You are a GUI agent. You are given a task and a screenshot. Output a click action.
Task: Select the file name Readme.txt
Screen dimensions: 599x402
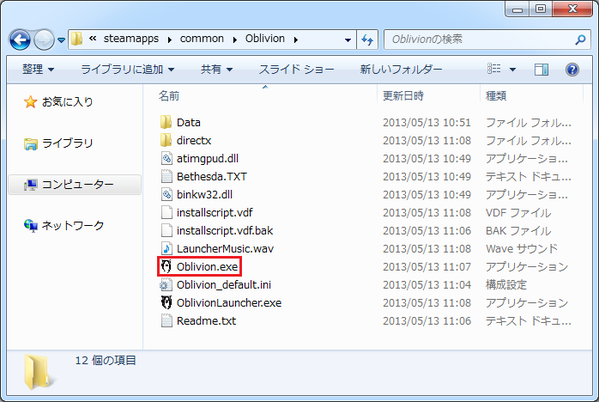(206, 321)
